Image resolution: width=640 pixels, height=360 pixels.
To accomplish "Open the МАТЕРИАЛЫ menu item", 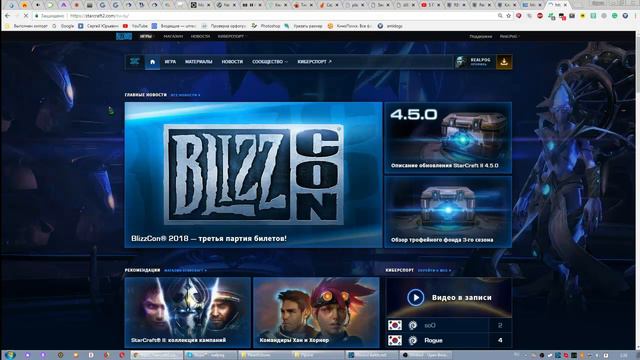I will coord(199,62).
